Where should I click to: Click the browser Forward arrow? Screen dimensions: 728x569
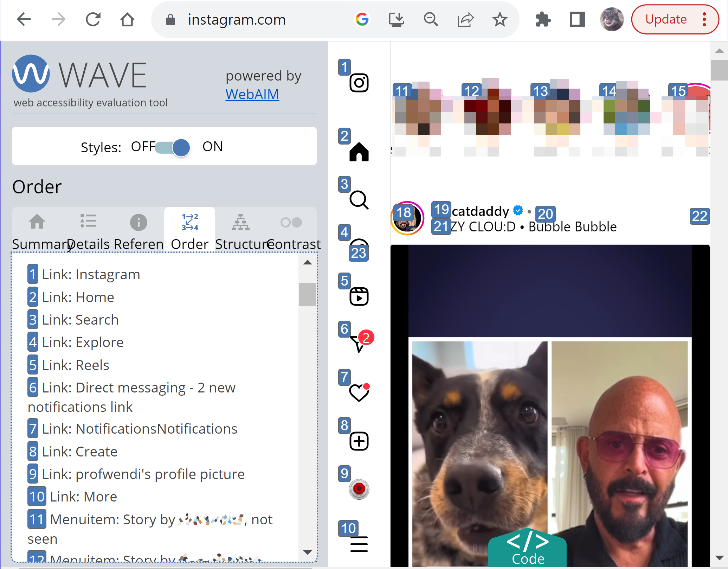pos(58,19)
